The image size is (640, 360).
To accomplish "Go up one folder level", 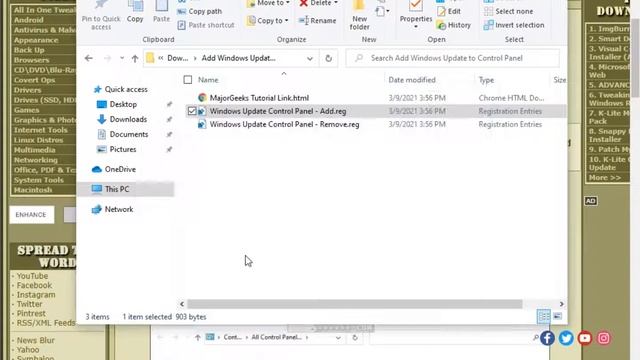I will [135, 58].
